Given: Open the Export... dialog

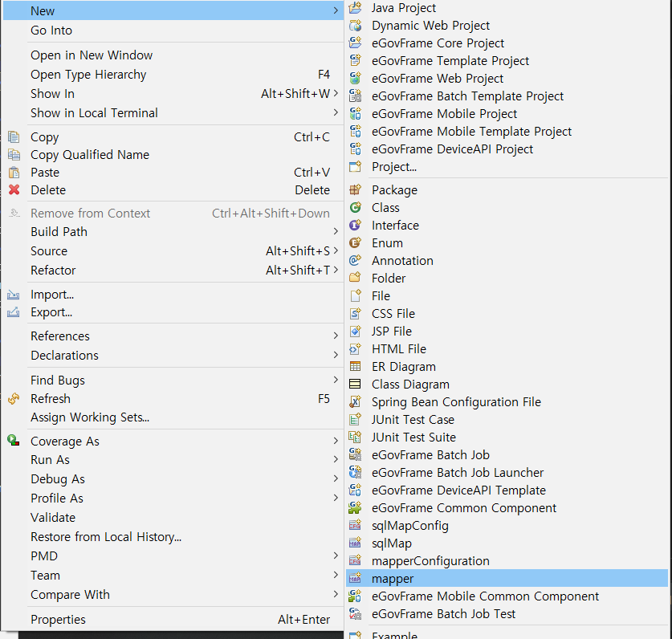Looking at the screenshot, I should tap(173, 312).
